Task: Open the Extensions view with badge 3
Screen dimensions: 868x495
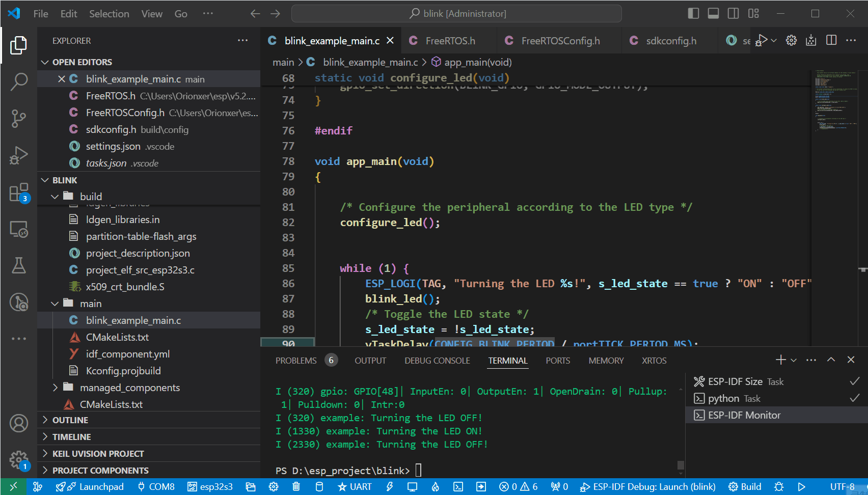Action: [x=19, y=193]
